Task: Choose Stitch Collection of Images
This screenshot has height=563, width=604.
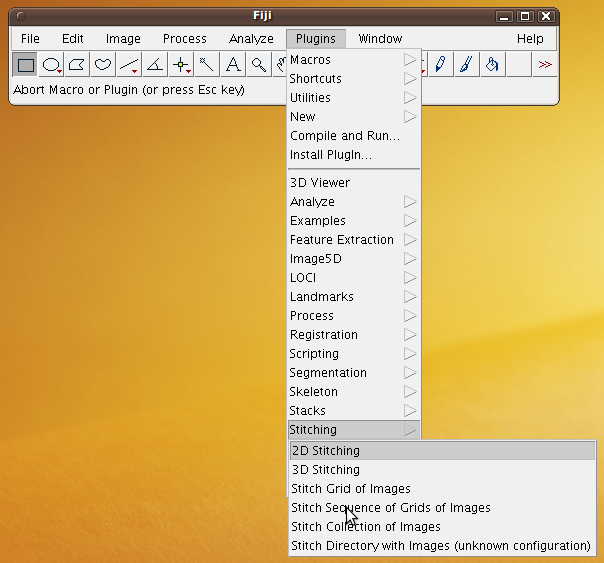Action: pos(442,526)
